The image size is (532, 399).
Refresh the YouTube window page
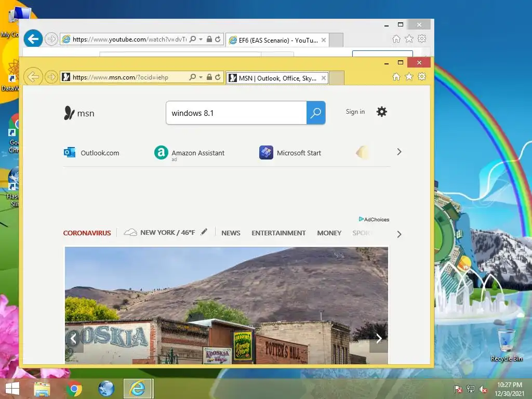218,39
